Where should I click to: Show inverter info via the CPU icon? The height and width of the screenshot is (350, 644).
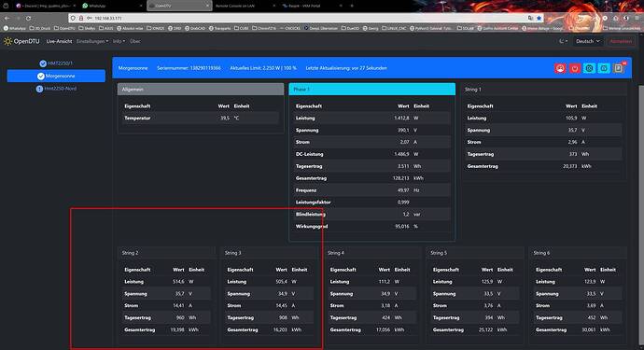[x=589, y=68]
